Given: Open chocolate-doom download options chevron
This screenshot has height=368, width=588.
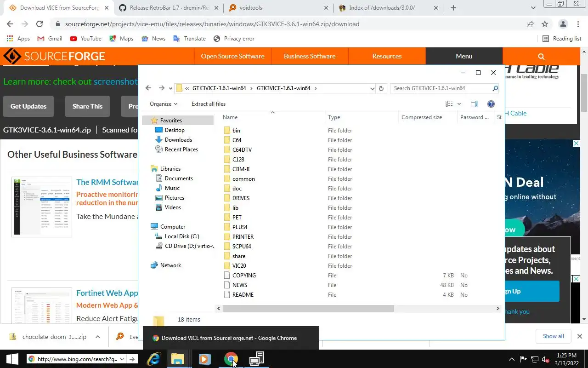Looking at the screenshot, I should [x=98, y=337].
